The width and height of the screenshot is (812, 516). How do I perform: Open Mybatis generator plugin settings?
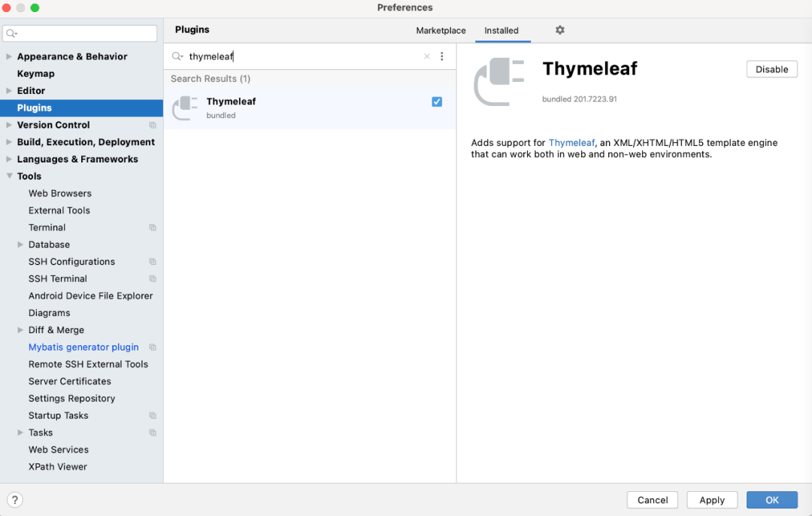click(x=82, y=347)
